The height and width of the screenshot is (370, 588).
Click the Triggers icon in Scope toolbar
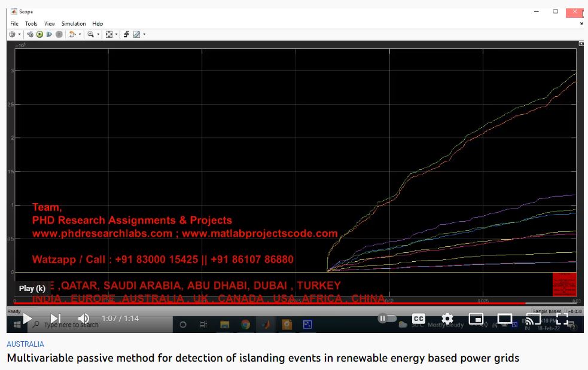[x=126, y=35]
